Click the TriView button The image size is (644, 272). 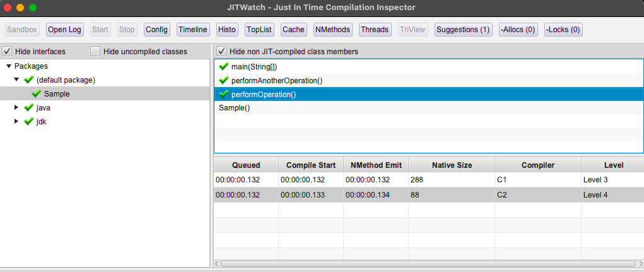click(413, 30)
